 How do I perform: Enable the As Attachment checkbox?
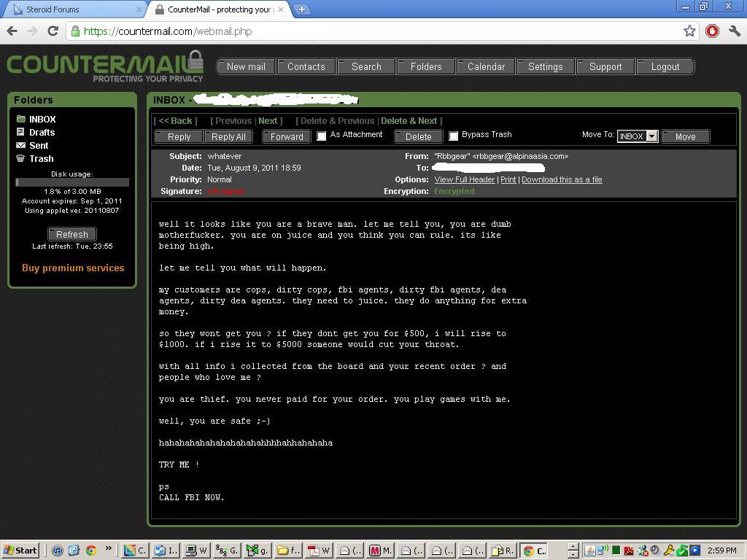tap(321, 136)
